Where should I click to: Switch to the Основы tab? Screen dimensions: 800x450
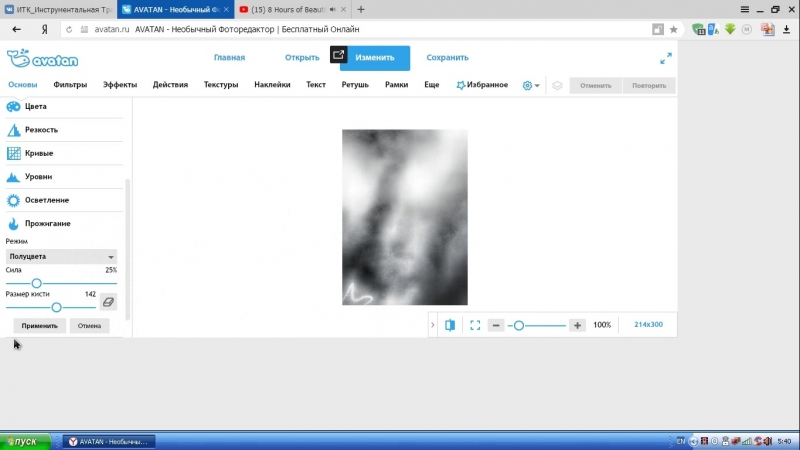[22, 85]
